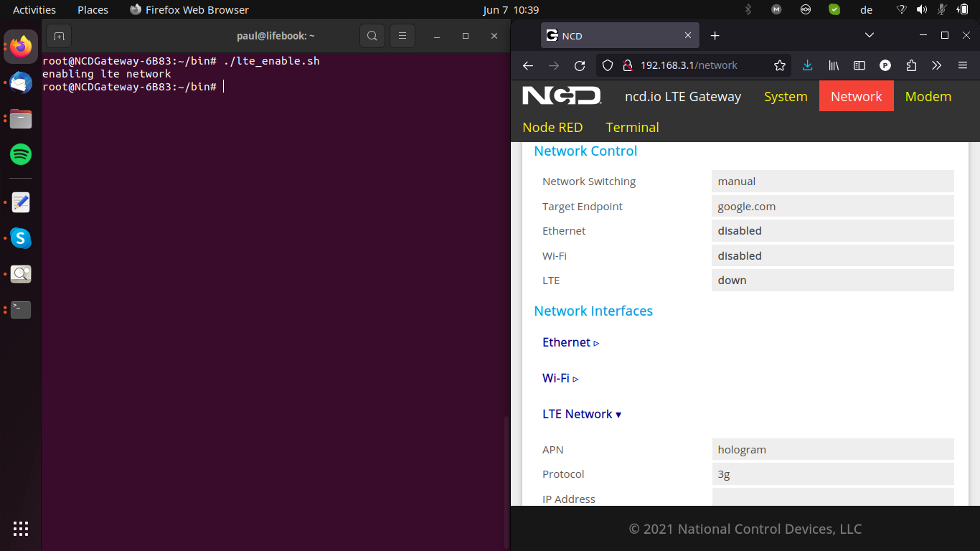Click the Ethernet disabled status value
Screen dimensions: 980x551
coord(833,230)
